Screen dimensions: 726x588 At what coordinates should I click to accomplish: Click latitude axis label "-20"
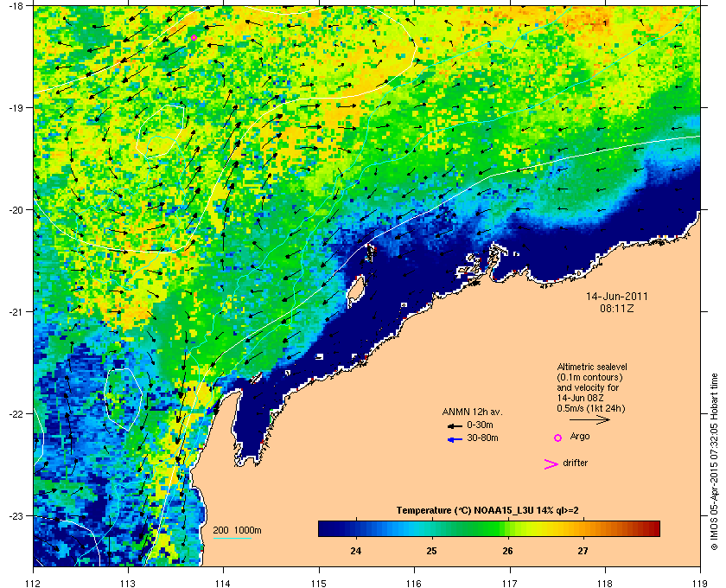click(x=16, y=209)
